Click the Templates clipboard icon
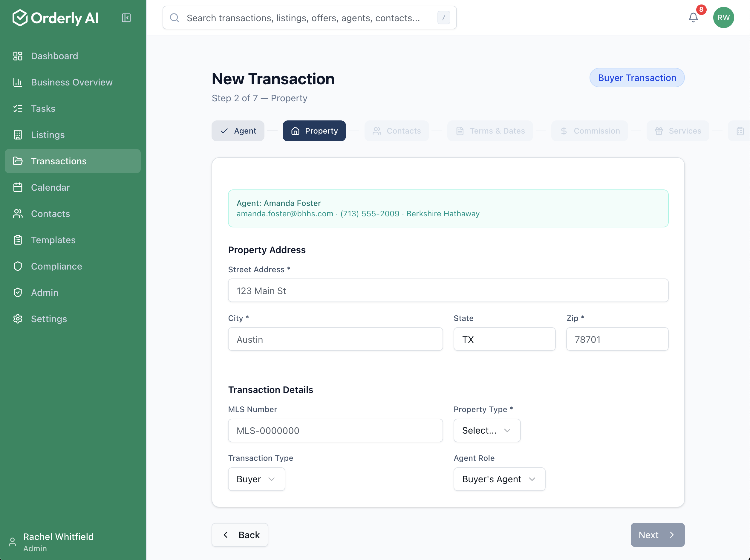This screenshot has height=560, width=750. click(18, 240)
